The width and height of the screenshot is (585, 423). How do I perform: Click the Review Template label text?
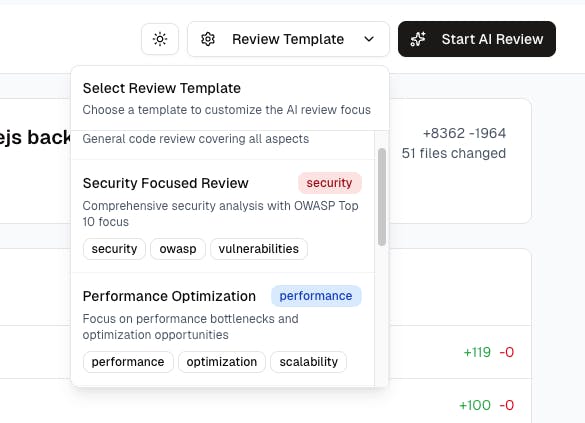pyautogui.click(x=288, y=39)
